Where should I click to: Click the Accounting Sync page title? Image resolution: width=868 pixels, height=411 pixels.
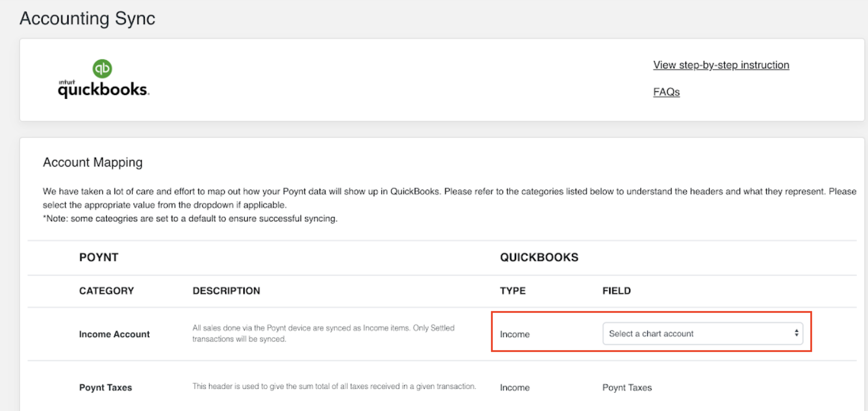tap(87, 18)
